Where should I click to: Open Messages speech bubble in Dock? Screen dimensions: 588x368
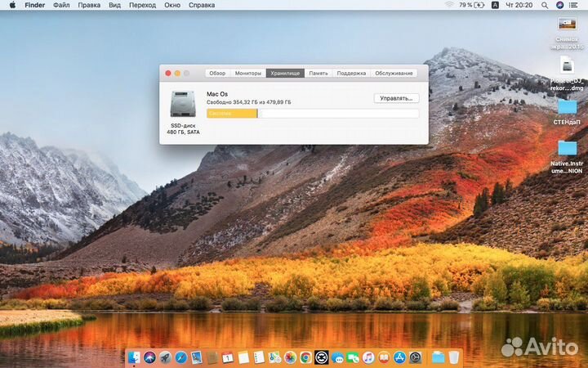coord(337,357)
